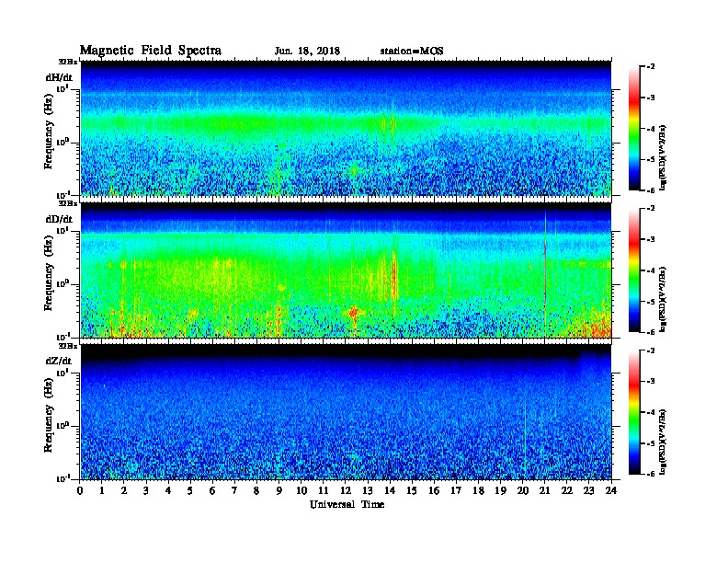Click hour 8 on the Universal Time axis

(x=256, y=490)
